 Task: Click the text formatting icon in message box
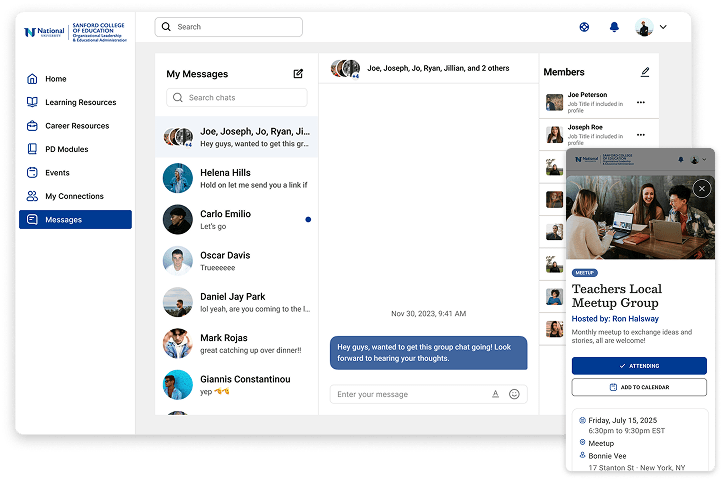click(x=495, y=394)
